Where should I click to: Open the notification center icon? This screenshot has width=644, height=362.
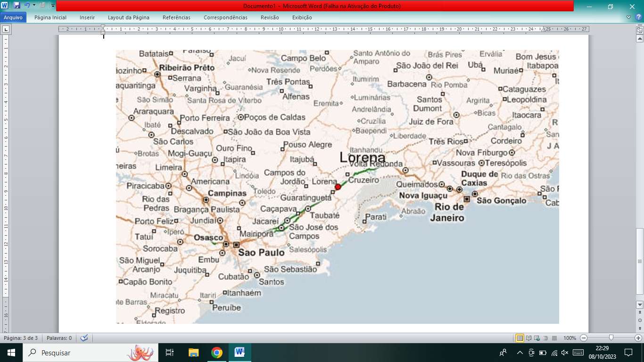(x=628, y=353)
